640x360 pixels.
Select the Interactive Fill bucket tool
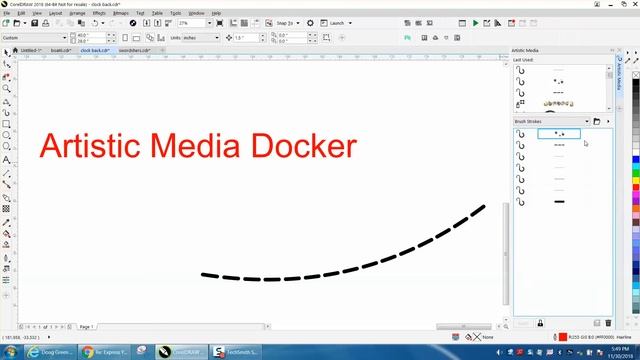coord(7,234)
